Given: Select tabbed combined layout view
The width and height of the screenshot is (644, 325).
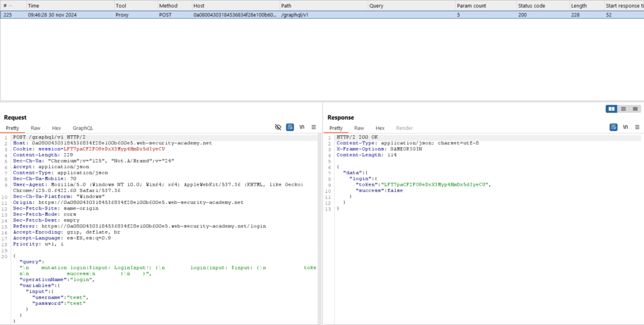Looking at the screenshot, I should (x=635, y=109).
